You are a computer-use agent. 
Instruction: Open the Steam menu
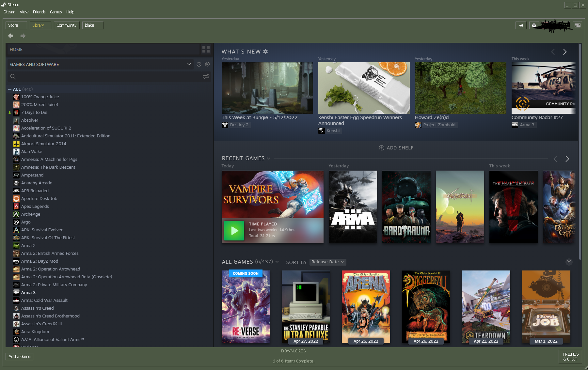9,12
